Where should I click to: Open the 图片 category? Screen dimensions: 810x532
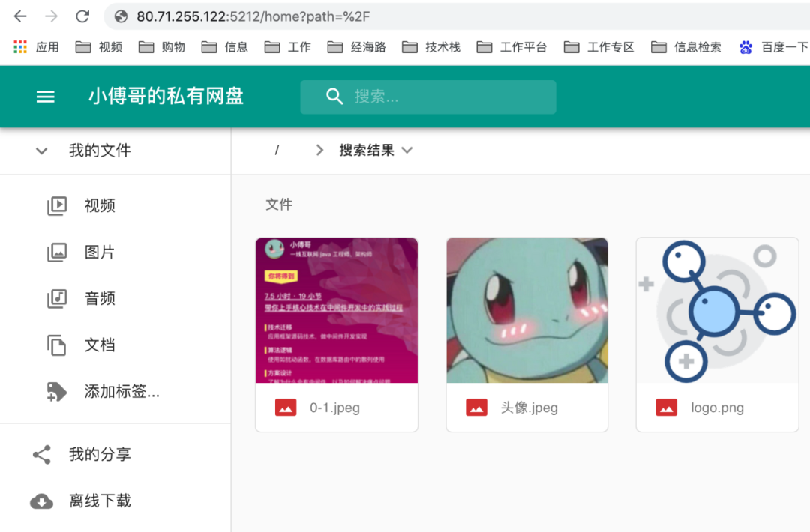coord(100,253)
